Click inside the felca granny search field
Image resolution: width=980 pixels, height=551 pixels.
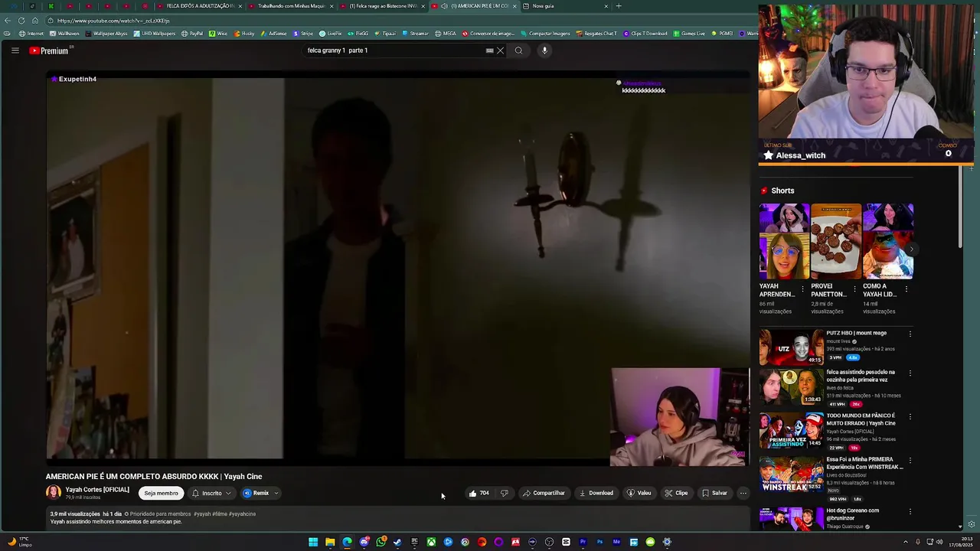tap(394, 51)
